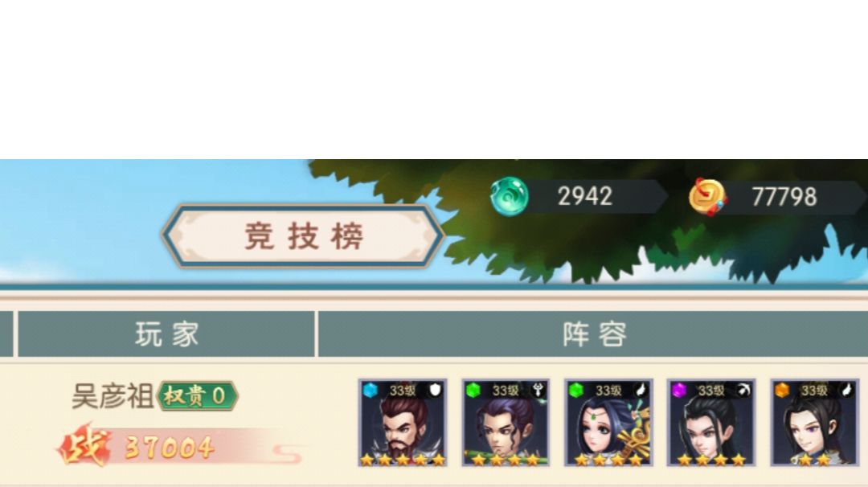The image size is (868, 487).
Task: Click the feather class icon on third hero
Action: pos(641,390)
